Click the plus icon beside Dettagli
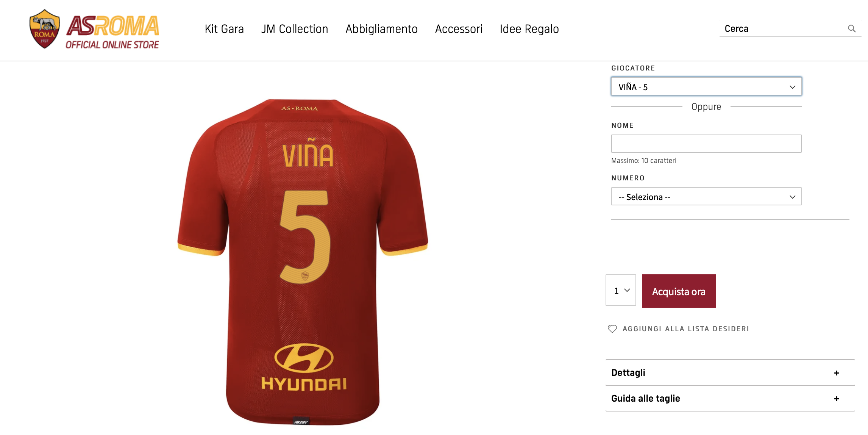The width and height of the screenshot is (868, 435). tap(837, 373)
